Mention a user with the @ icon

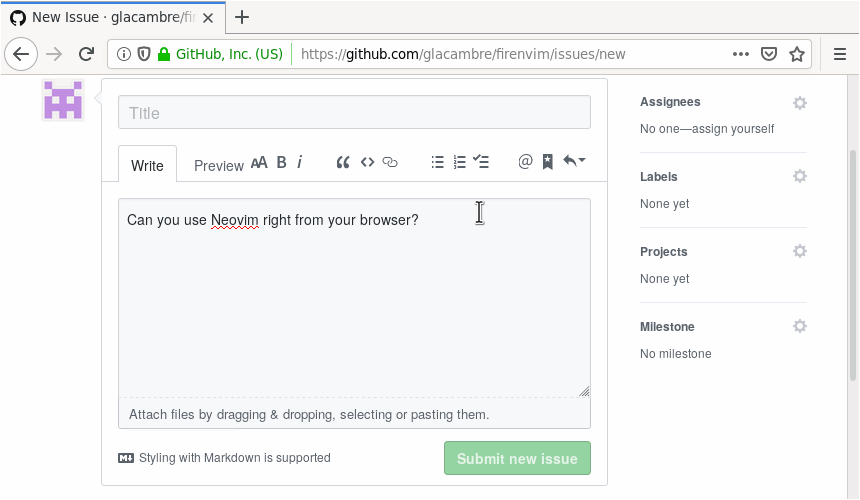pos(525,161)
